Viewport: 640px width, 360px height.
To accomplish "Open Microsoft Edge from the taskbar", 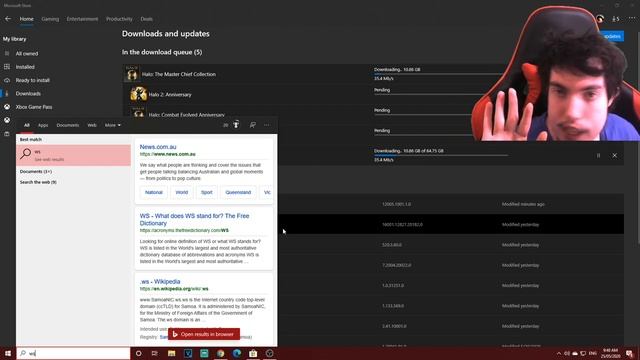I will point(237,353).
